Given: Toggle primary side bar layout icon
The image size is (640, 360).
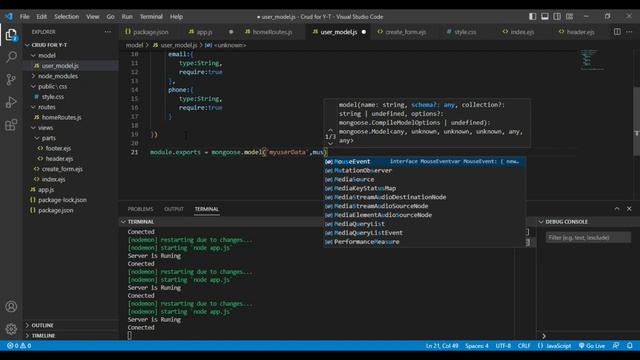Looking at the screenshot, I should 532,16.
